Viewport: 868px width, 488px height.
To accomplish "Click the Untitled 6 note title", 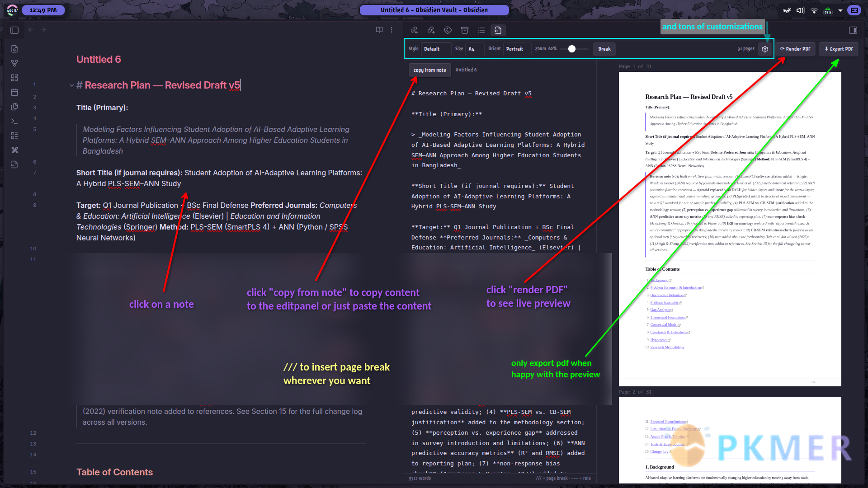I will tap(99, 59).
